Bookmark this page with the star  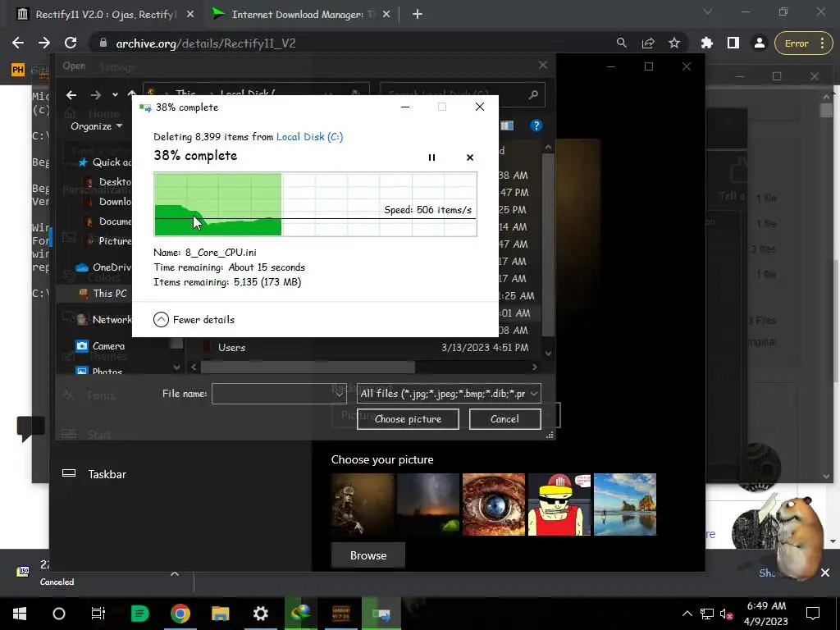pos(674,43)
